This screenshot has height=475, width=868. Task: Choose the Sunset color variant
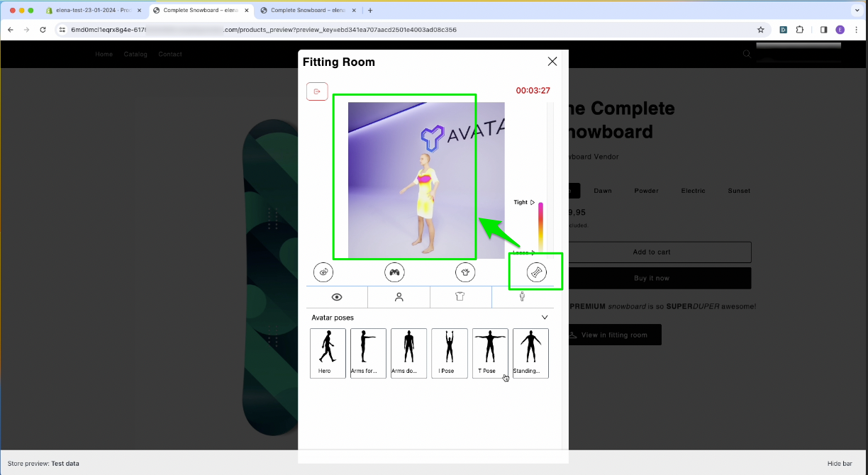(x=739, y=191)
